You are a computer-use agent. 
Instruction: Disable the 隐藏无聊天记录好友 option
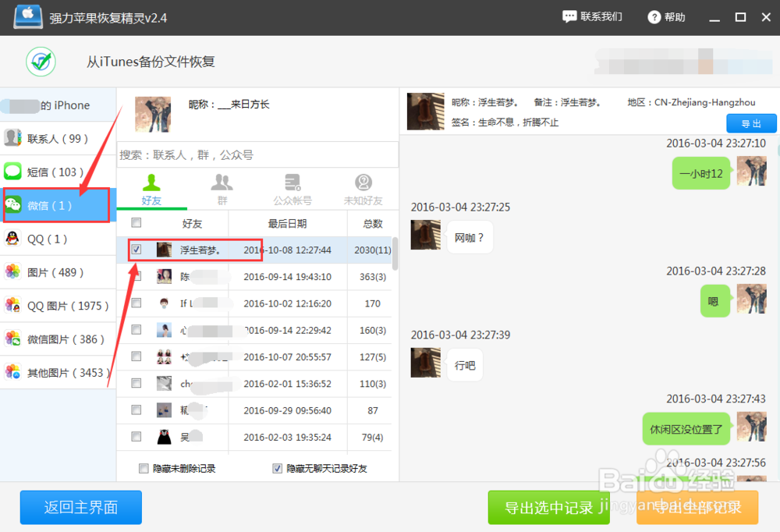[277, 467]
